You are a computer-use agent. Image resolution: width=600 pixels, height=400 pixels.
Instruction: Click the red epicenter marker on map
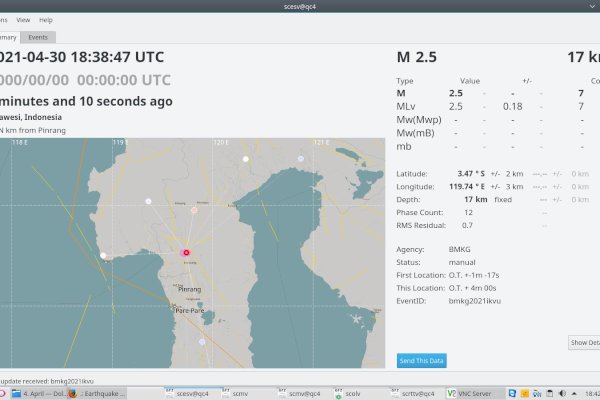pyautogui.click(x=186, y=253)
